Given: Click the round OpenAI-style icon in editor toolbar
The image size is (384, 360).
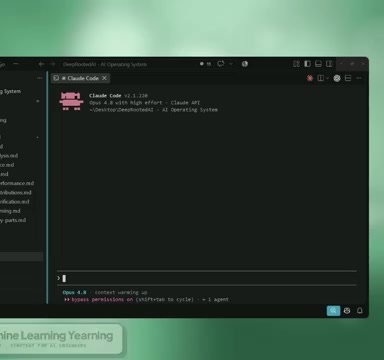Looking at the screenshot, I should click(337, 78).
